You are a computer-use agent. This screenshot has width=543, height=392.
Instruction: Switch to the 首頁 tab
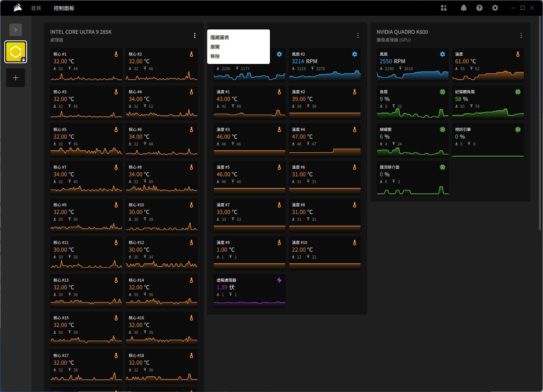pyautogui.click(x=36, y=8)
